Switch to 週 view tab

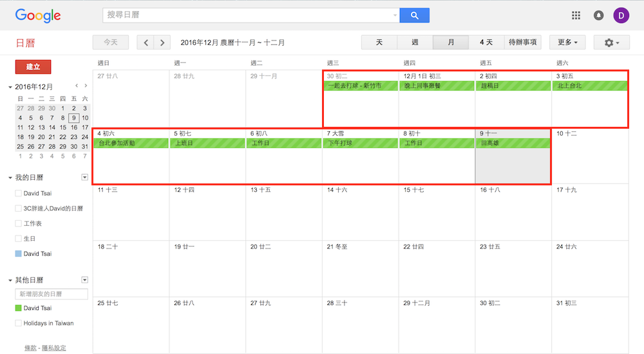(415, 42)
